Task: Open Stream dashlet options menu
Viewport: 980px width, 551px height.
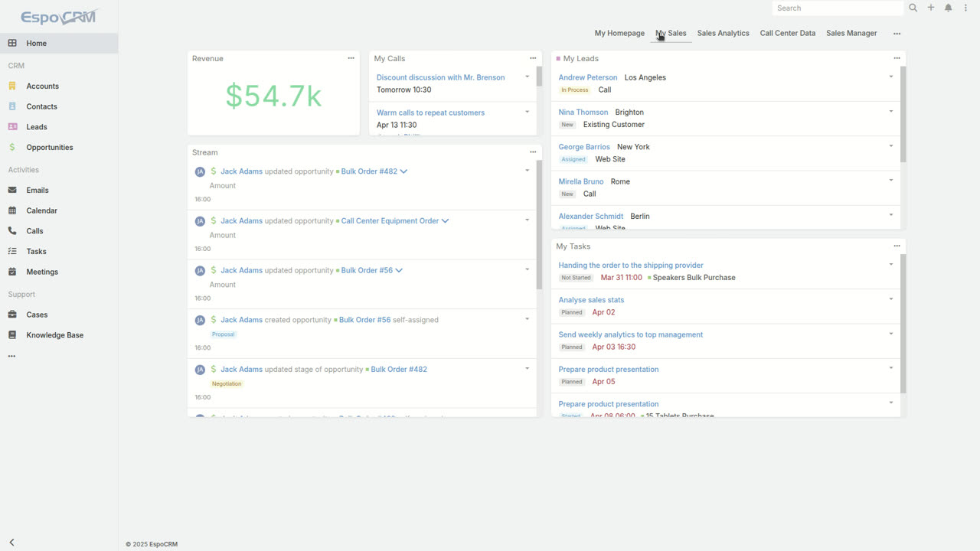Action: coord(533,152)
